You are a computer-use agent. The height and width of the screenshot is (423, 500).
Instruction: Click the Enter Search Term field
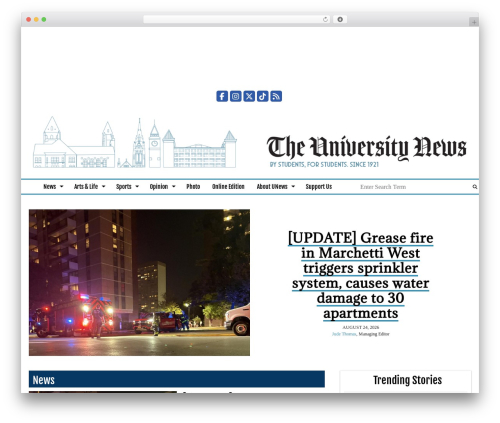[x=414, y=187]
